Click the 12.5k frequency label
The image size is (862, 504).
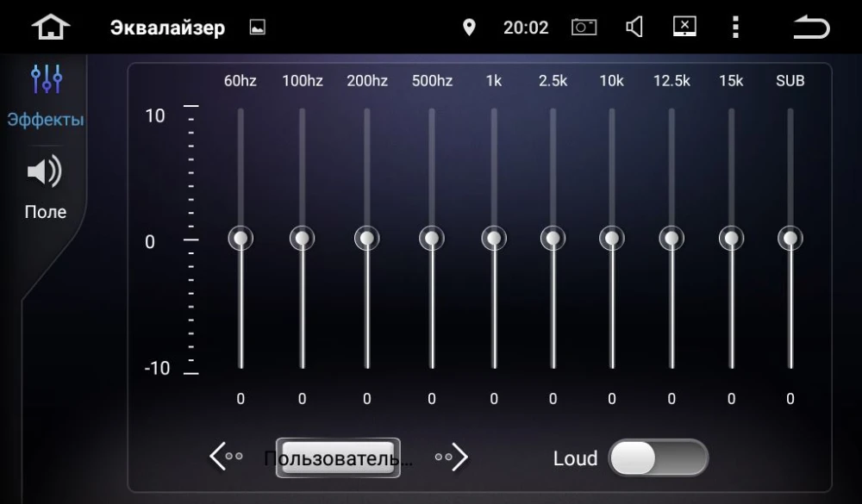[x=671, y=81]
